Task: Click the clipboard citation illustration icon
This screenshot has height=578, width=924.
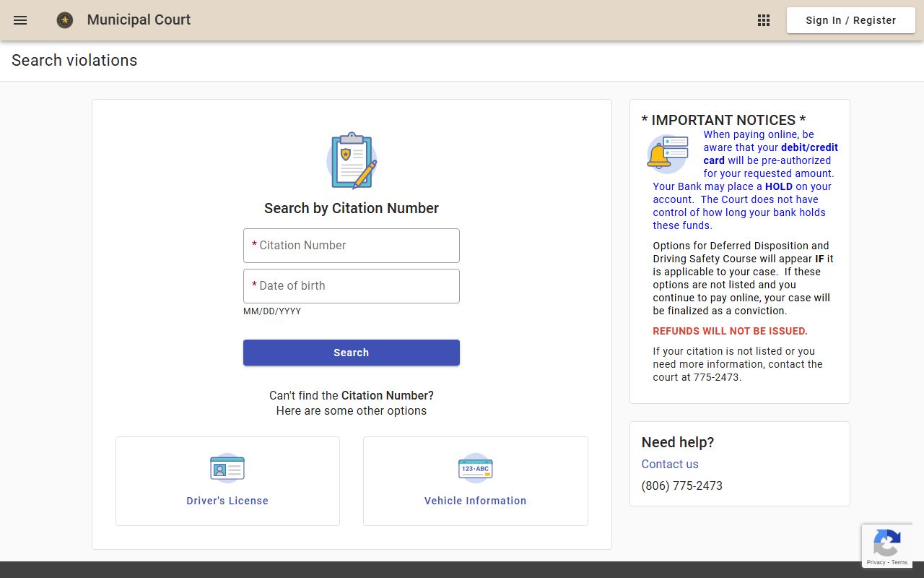Action: coord(352,160)
